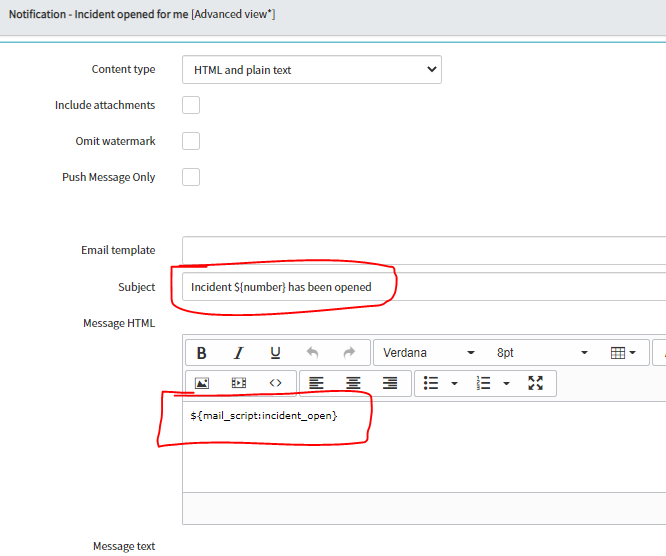Open the Content type dropdown

pyautogui.click(x=312, y=70)
